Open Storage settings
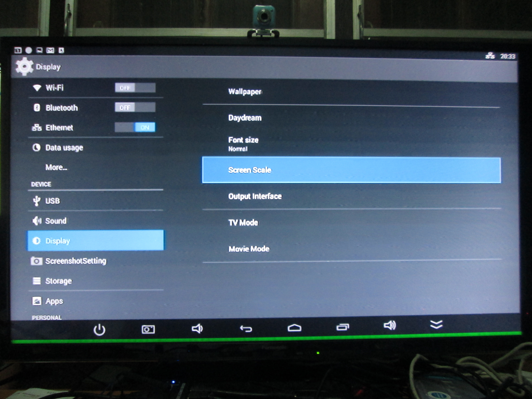This screenshot has width=532, height=399. tap(95, 281)
